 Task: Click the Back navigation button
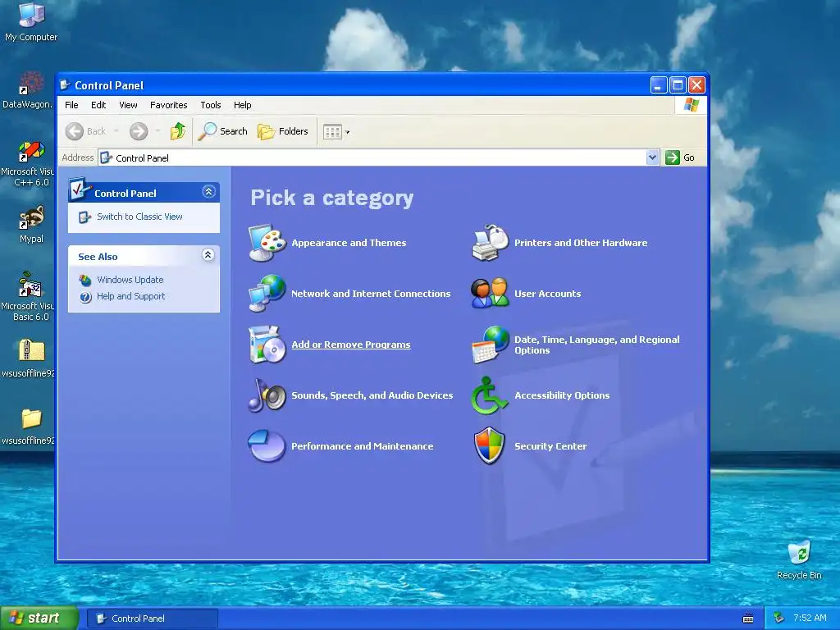(85, 131)
